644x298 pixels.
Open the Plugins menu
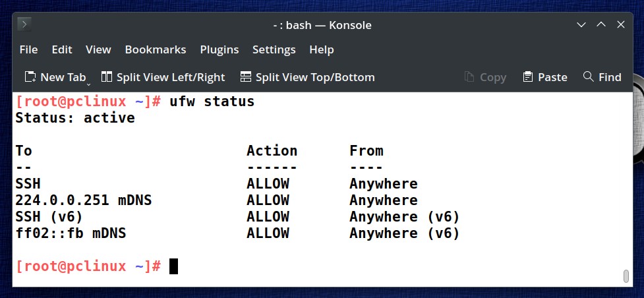click(220, 49)
